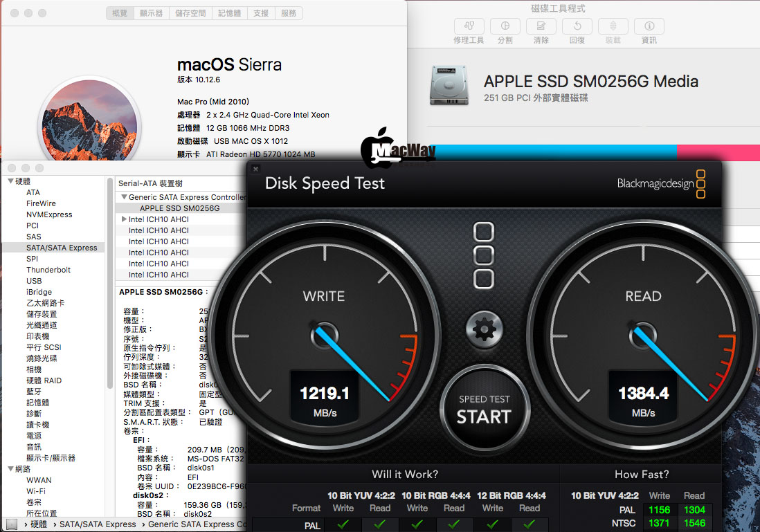The height and width of the screenshot is (532, 760).
Task: Click the Restore icon in Disk Utility
Action: click(x=577, y=26)
